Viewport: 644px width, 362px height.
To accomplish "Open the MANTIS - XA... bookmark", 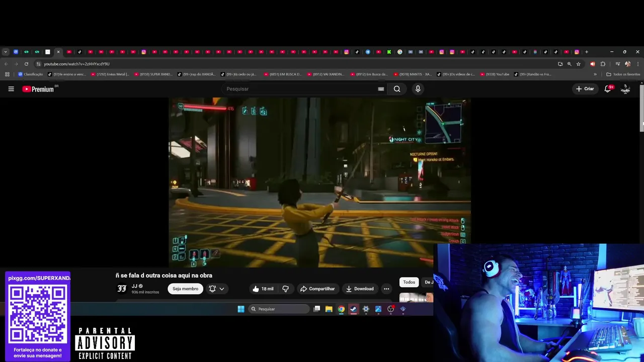I will point(413,74).
